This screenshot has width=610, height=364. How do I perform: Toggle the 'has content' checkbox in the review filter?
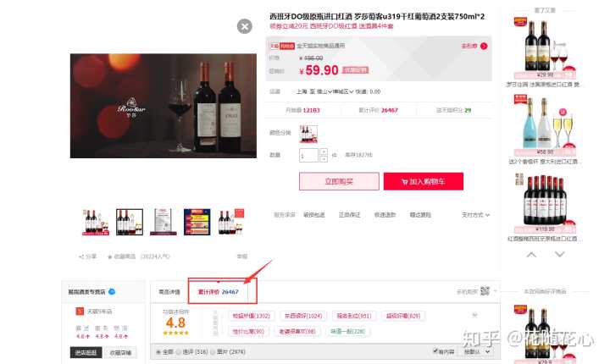tap(435, 351)
